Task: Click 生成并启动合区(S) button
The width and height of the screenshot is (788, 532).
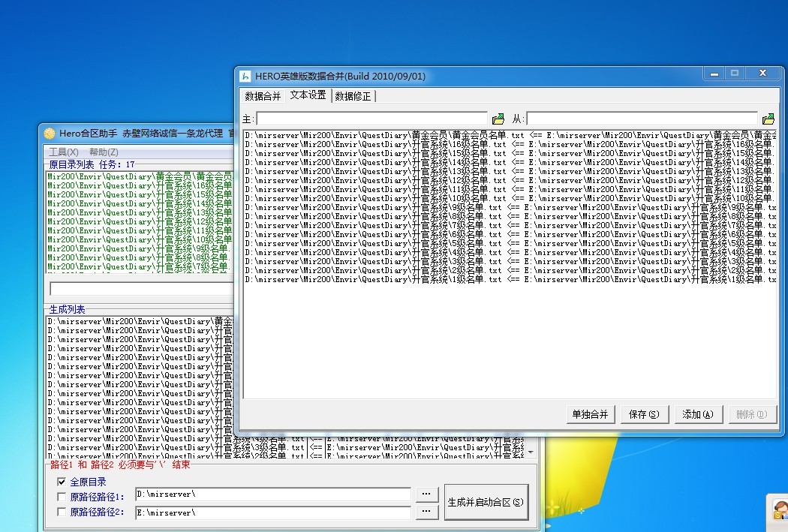Action: pyautogui.click(x=486, y=503)
